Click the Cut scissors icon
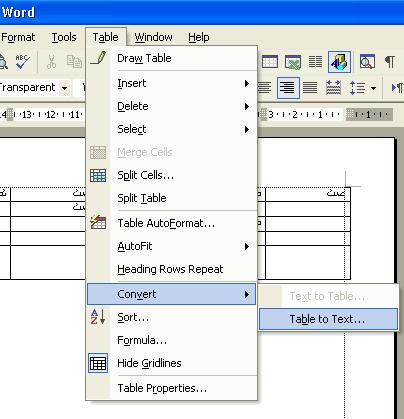This screenshot has height=419, width=404. [51, 62]
